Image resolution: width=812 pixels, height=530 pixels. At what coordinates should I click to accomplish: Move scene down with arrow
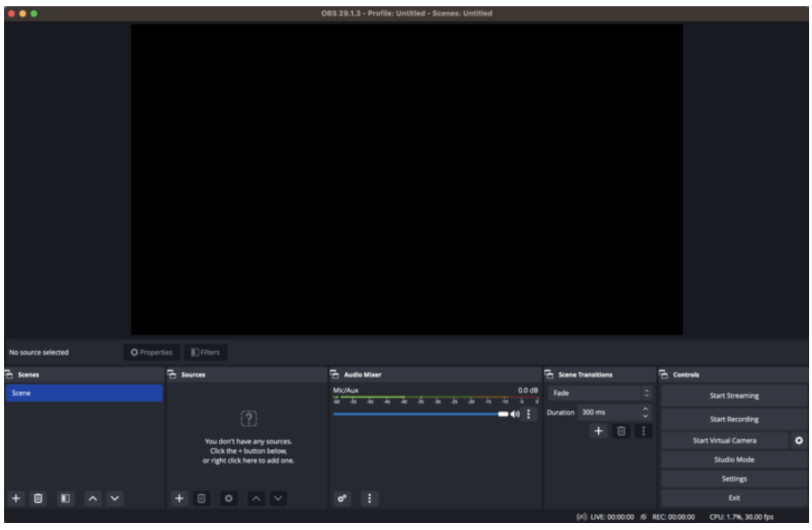(x=115, y=498)
